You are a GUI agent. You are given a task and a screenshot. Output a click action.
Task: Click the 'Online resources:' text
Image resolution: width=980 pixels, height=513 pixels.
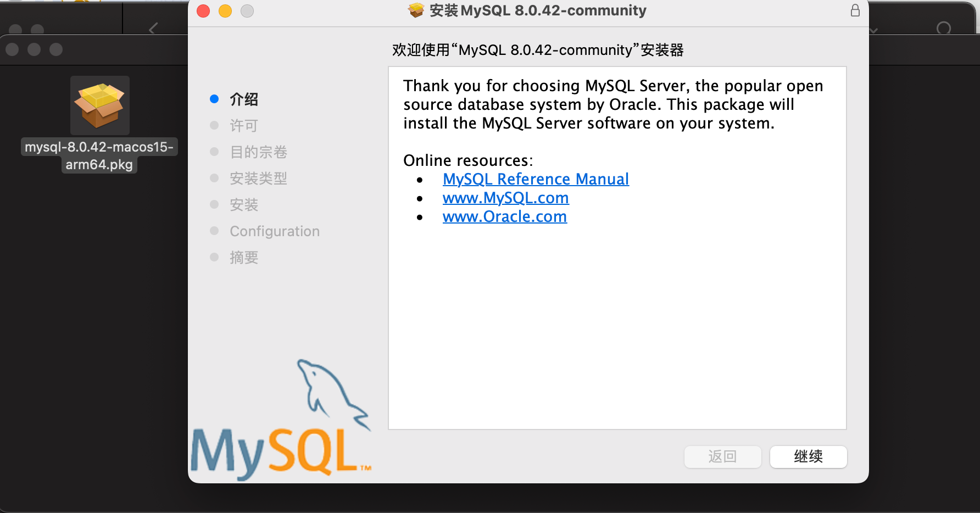tap(468, 160)
